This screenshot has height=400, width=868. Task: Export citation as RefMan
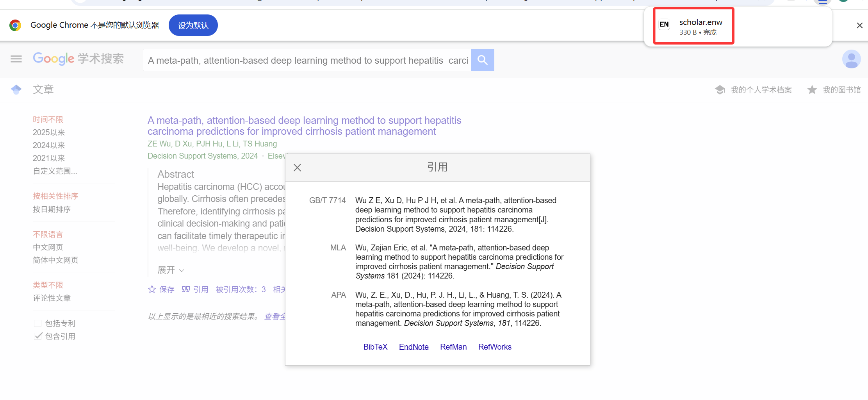click(x=453, y=347)
